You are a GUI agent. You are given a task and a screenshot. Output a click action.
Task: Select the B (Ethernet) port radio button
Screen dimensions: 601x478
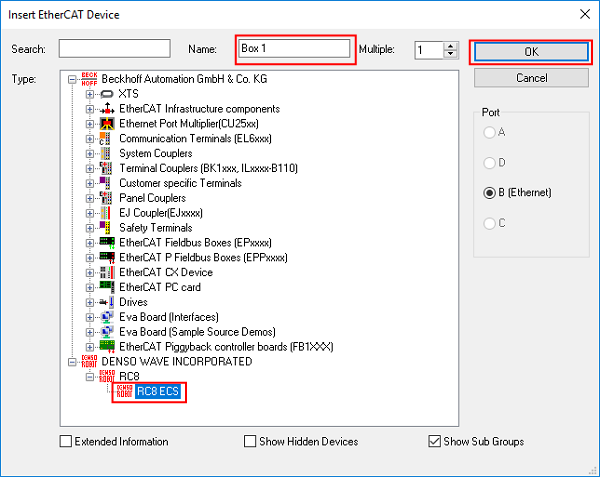click(x=490, y=193)
